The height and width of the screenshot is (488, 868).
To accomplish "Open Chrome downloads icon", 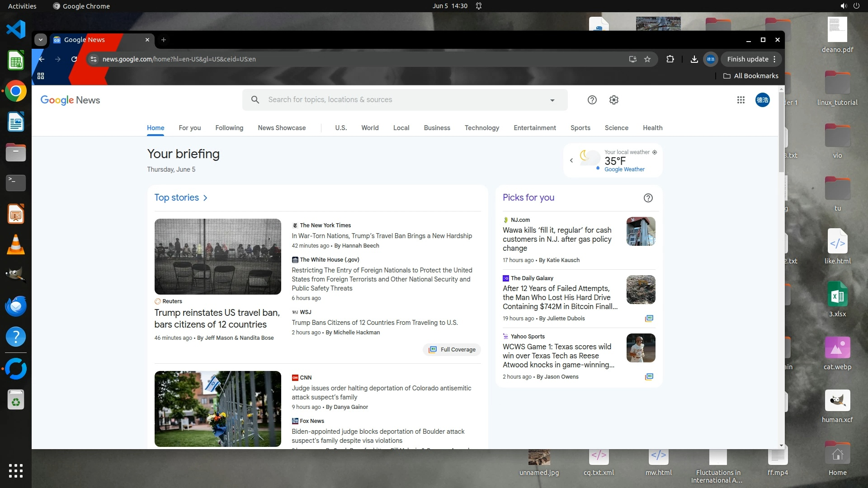I will pos(694,59).
